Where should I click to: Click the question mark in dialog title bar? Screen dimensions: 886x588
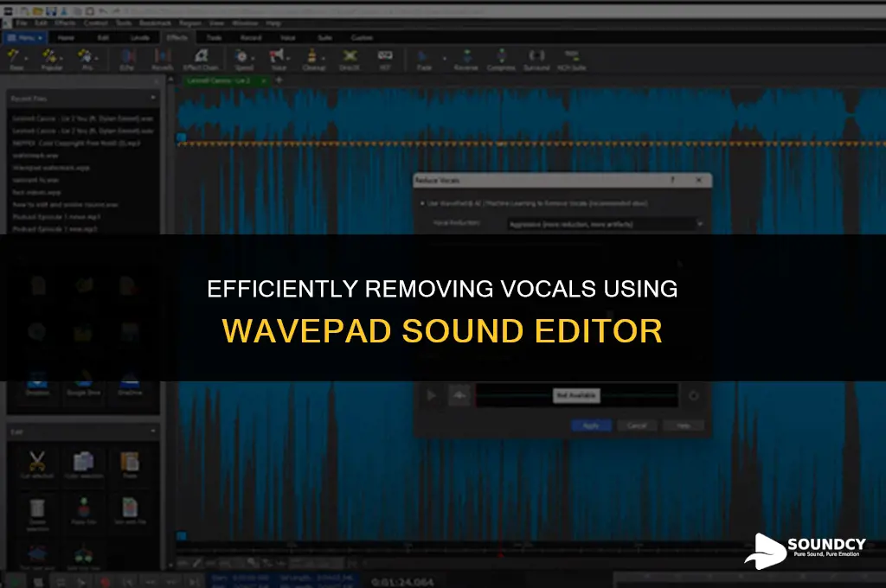pyautogui.click(x=672, y=180)
